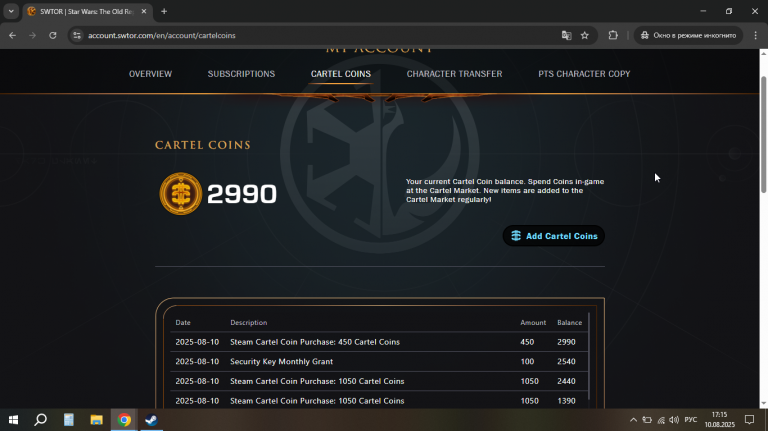Viewport: 768px width, 431px height.
Task: Open the Windows Start menu
Action: (x=13, y=420)
